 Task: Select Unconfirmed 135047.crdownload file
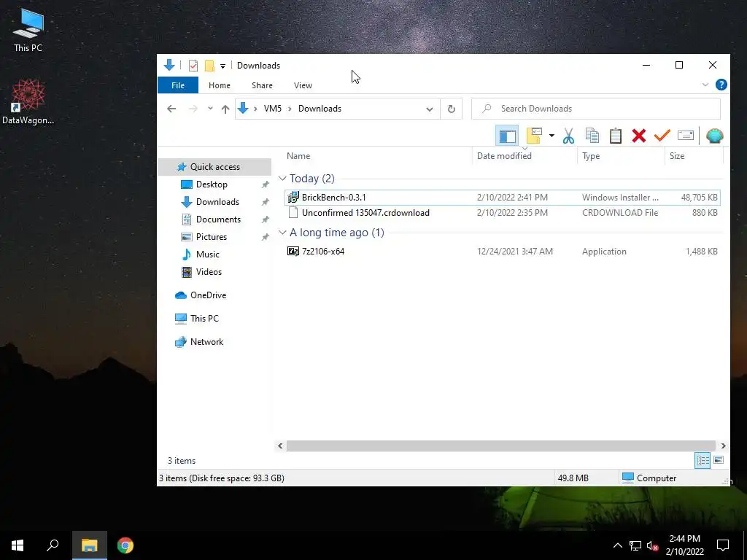pyautogui.click(x=502, y=213)
